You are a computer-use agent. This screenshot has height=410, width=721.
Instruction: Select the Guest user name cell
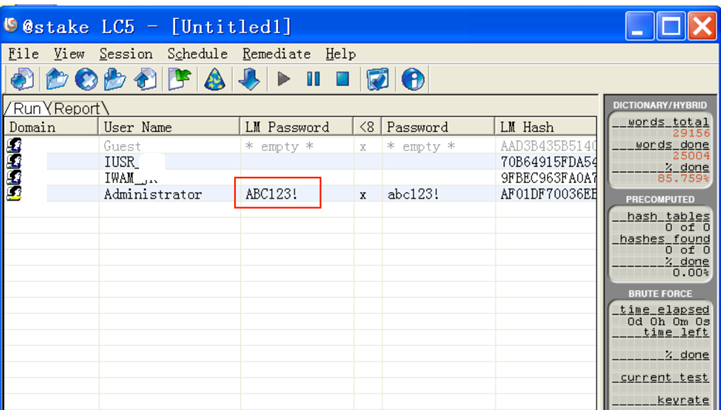coord(122,146)
